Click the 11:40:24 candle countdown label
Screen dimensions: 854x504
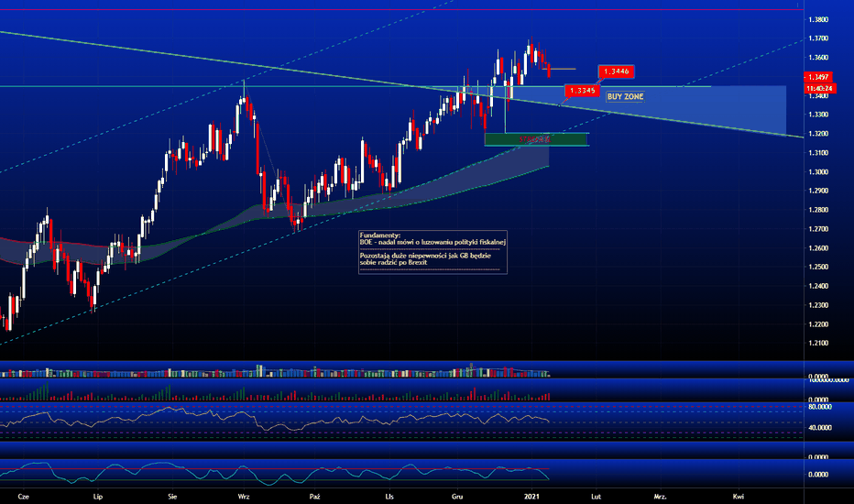(x=820, y=88)
